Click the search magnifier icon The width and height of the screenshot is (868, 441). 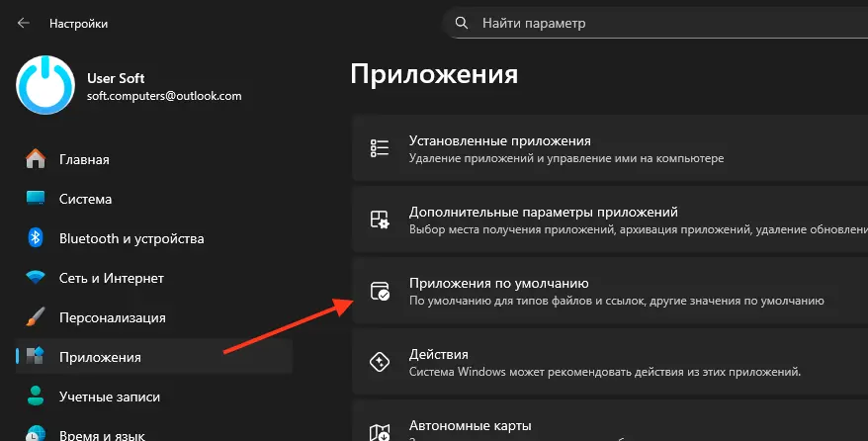point(461,23)
